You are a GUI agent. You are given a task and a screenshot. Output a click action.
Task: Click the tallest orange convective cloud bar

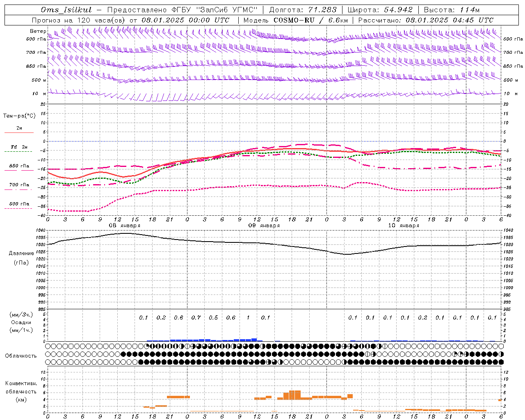[294, 395]
